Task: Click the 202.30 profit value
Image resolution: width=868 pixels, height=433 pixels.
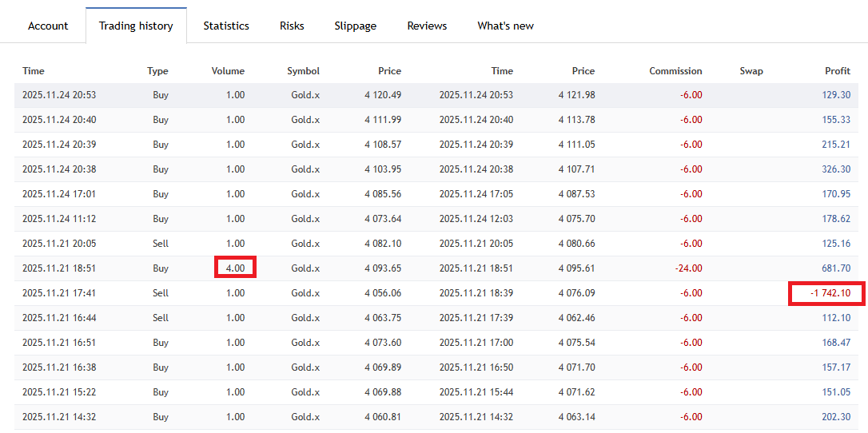Action: coord(837,417)
